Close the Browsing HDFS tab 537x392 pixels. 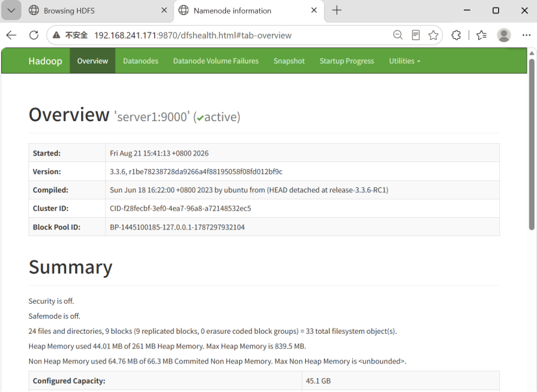click(164, 10)
